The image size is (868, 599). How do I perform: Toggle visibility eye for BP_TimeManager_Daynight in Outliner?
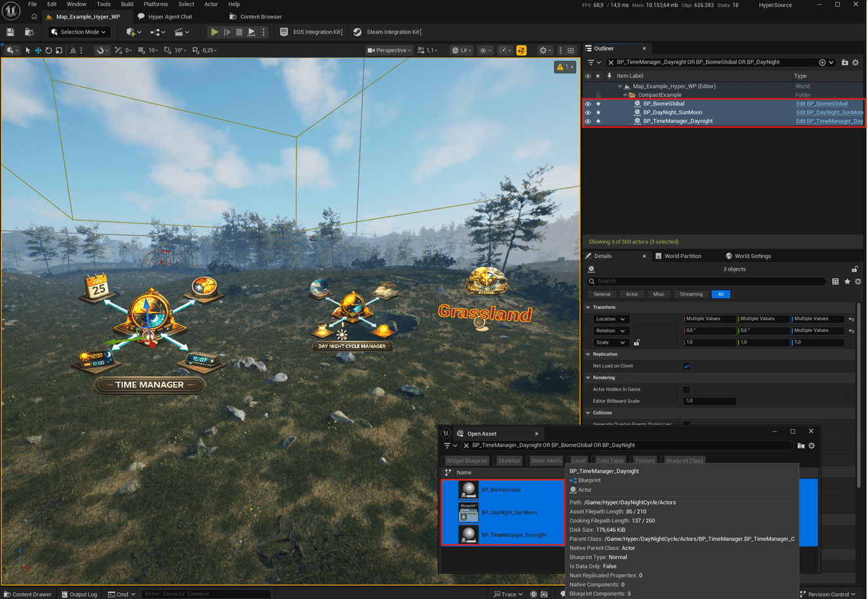coord(587,121)
